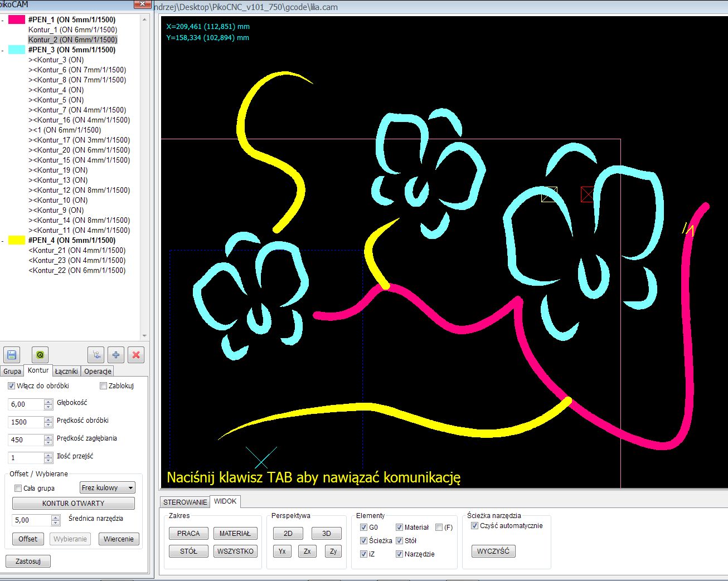Increase the Prędkość zagłębiania value with up arrow
This screenshot has height=581, width=728.
pos(48,437)
